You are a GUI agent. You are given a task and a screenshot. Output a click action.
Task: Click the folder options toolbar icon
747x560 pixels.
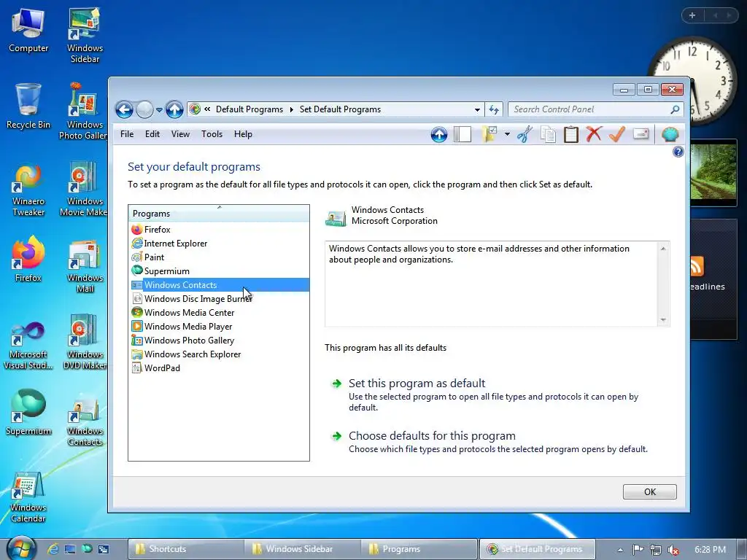click(x=489, y=135)
